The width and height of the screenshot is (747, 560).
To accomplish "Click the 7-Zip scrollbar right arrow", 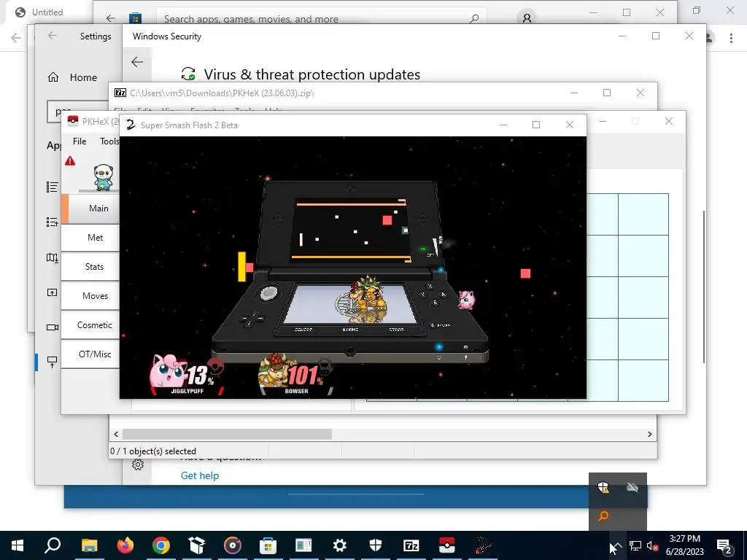I will [650, 434].
